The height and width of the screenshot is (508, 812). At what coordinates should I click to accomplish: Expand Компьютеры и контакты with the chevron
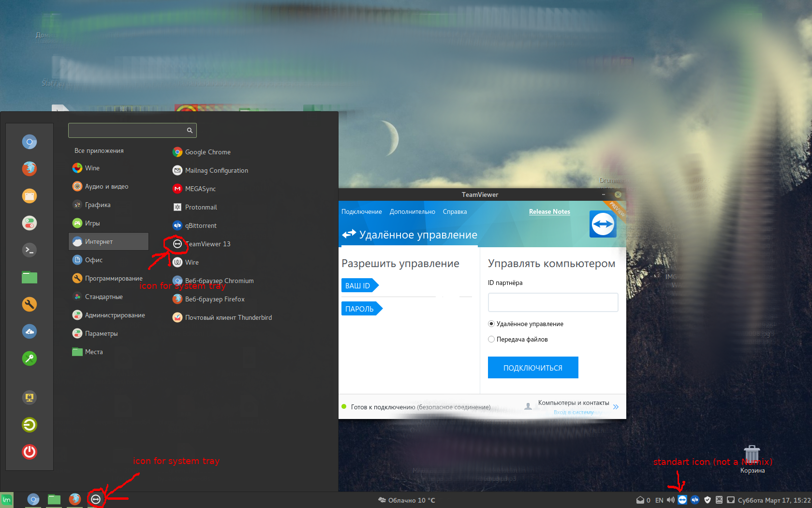(616, 407)
